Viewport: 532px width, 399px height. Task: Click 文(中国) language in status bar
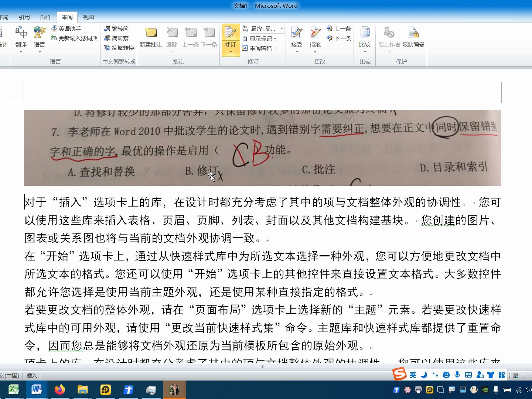click(x=10, y=375)
